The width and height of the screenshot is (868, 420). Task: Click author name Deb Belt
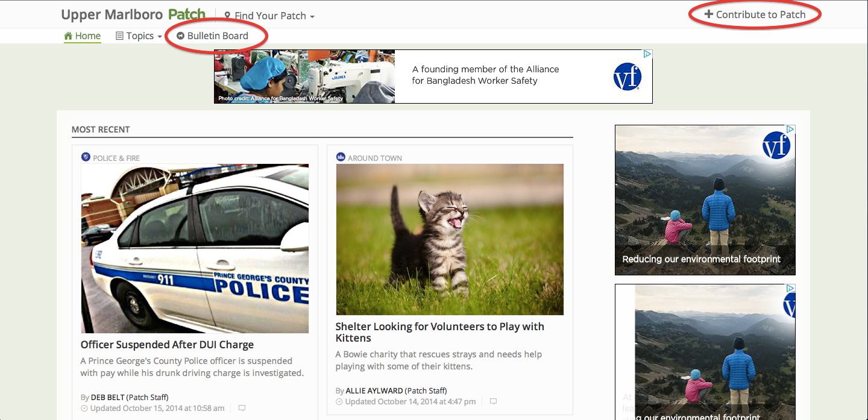coord(107,397)
